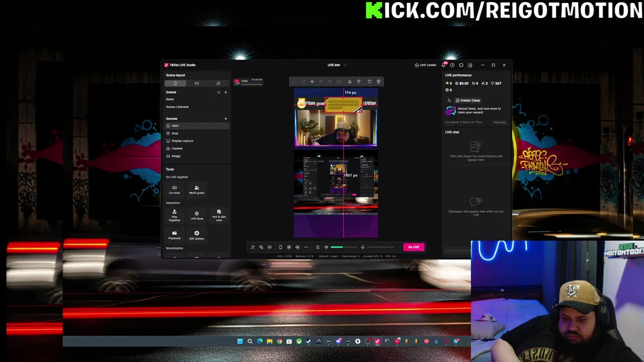Viewport: 644px width, 362px height.
Task: Open the Co-host tool
Action: 175,190
